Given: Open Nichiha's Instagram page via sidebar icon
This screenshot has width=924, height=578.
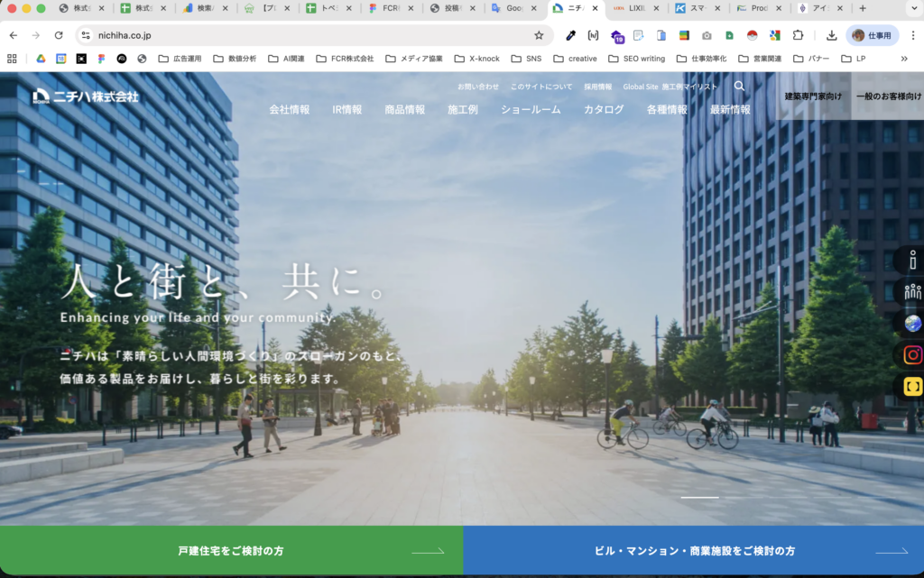Looking at the screenshot, I should pos(911,354).
